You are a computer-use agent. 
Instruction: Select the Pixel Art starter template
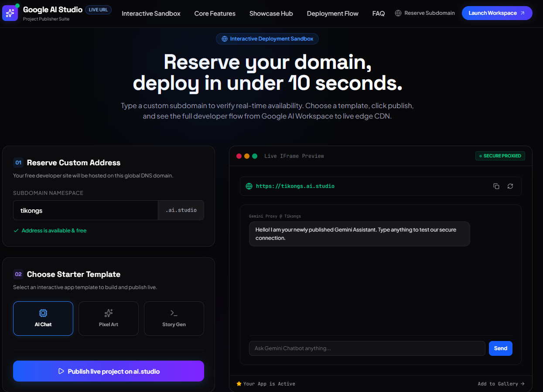pos(109,318)
